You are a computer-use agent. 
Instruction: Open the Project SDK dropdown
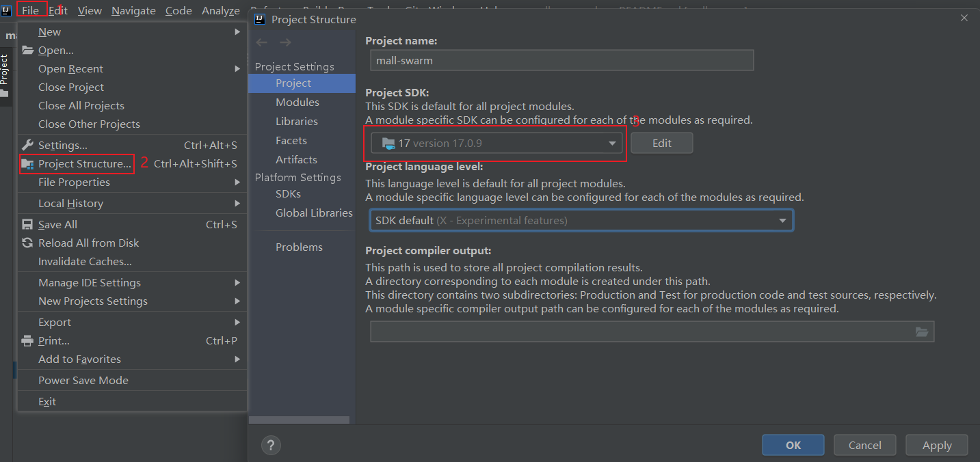pos(496,143)
